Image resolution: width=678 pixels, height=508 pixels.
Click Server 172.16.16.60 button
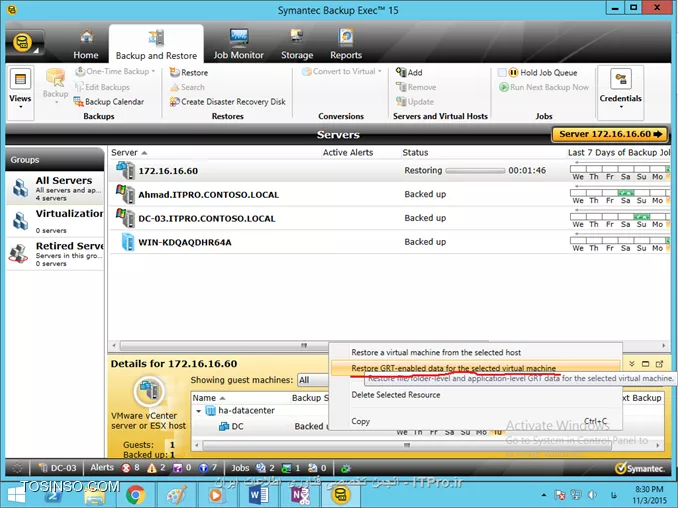pos(611,134)
